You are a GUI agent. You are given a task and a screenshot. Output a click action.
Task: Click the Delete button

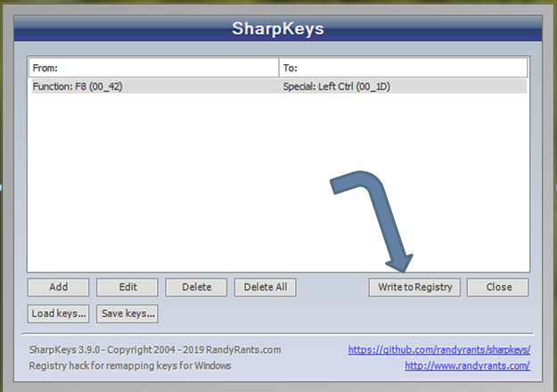[196, 287]
